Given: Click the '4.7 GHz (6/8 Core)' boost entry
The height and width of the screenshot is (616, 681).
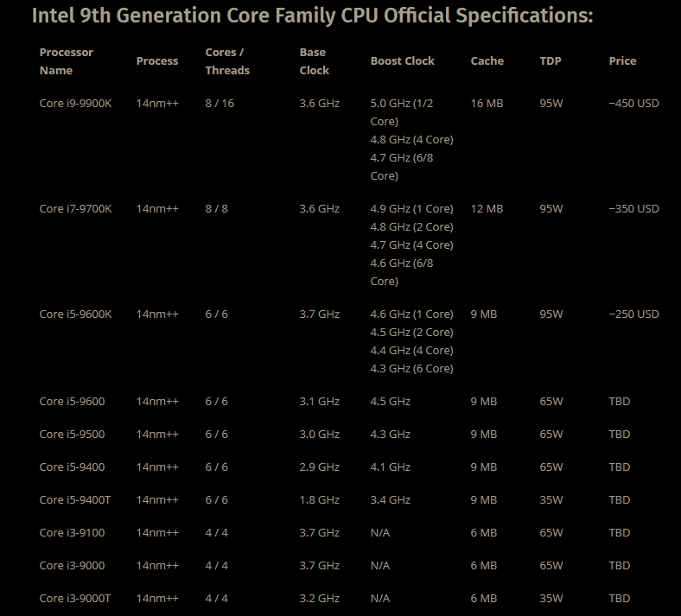Looking at the screenshot, I should pos(402,167).
